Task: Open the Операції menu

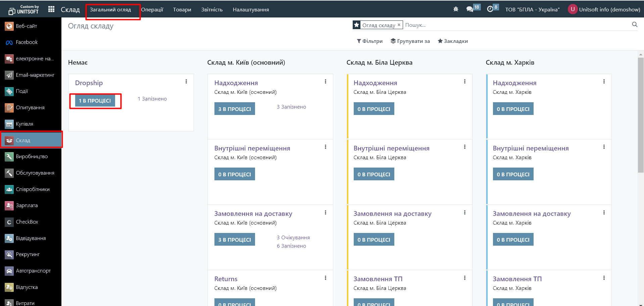Action: pyautogui.click(x=152, y=10)
